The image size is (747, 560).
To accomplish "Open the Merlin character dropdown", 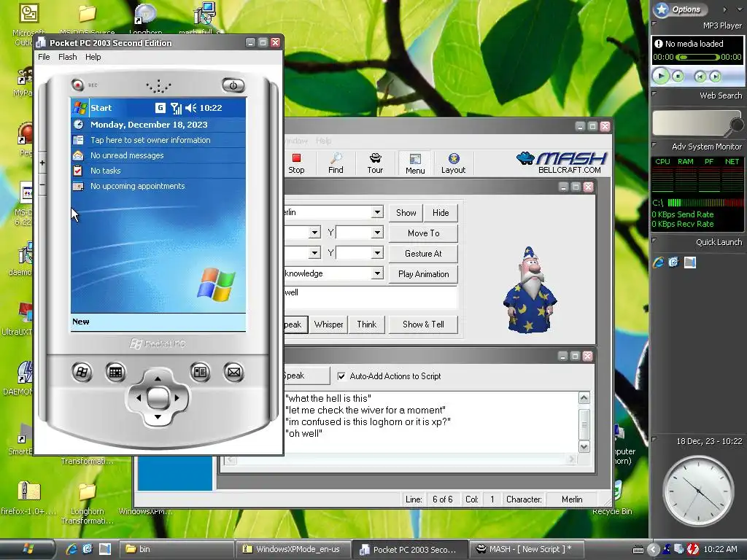I will [377, 212].
